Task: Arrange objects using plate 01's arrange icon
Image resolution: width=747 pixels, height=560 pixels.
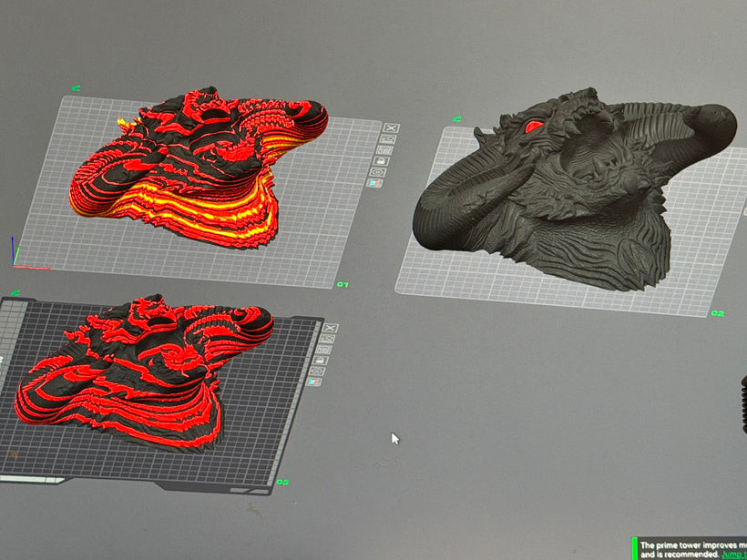Action: point(385,150)
